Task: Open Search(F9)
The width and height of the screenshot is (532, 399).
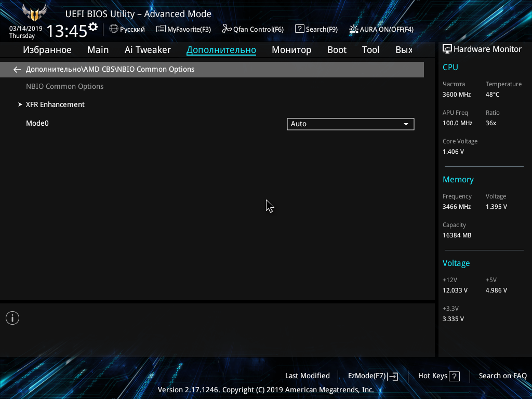Action: [x=316, y=29]
